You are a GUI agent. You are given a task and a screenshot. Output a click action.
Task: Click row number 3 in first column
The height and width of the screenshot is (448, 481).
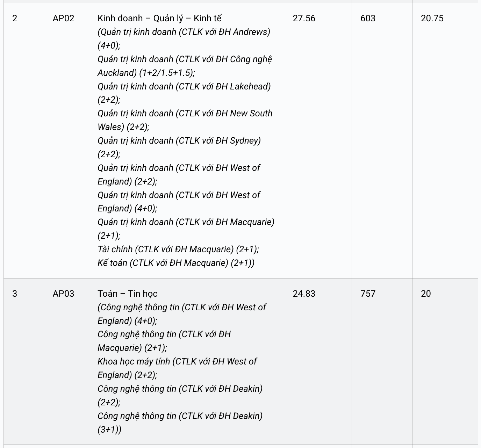point(15,294)
